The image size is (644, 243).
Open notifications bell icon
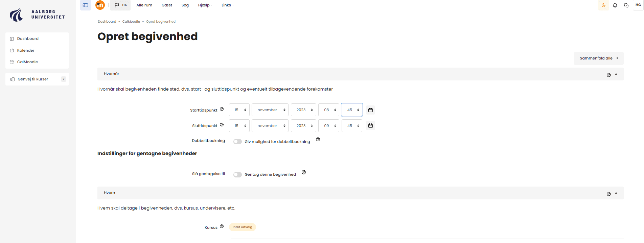point(615,5)
